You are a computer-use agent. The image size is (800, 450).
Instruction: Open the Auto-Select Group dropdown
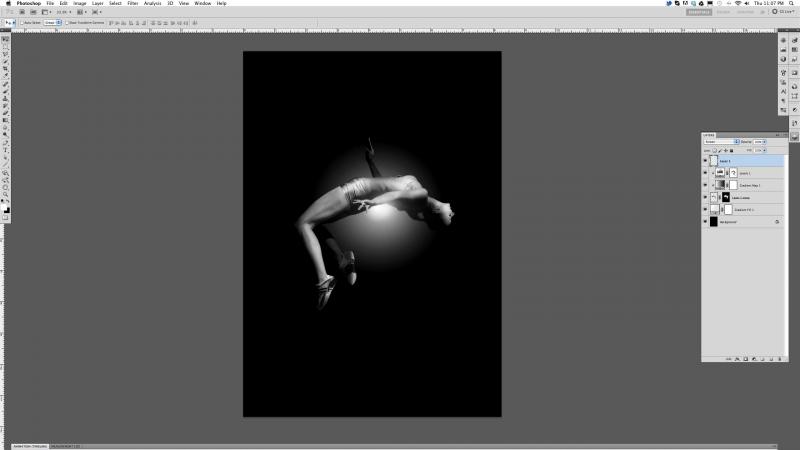(x=52, y=21)
